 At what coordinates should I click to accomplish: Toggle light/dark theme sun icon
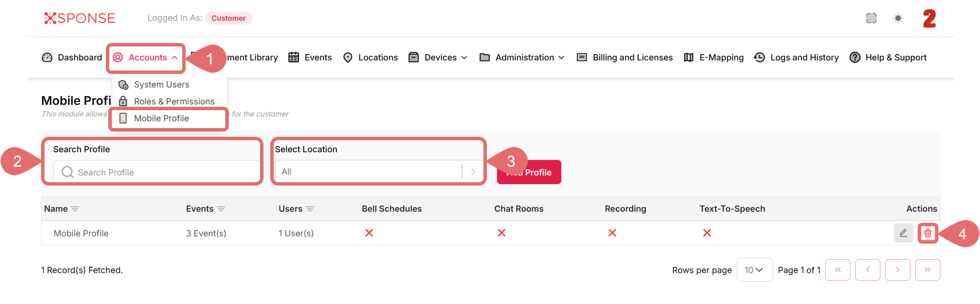pos(898,18)
